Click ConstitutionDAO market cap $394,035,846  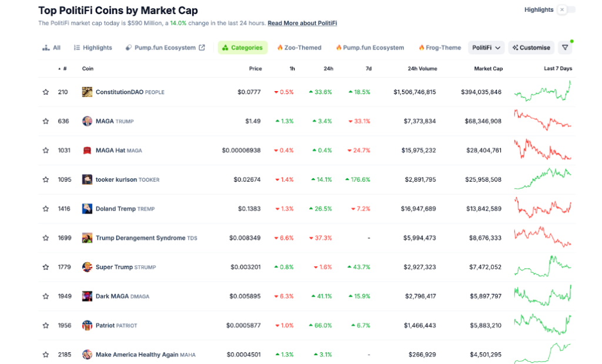pyautogui.click(x=481, y=92)
